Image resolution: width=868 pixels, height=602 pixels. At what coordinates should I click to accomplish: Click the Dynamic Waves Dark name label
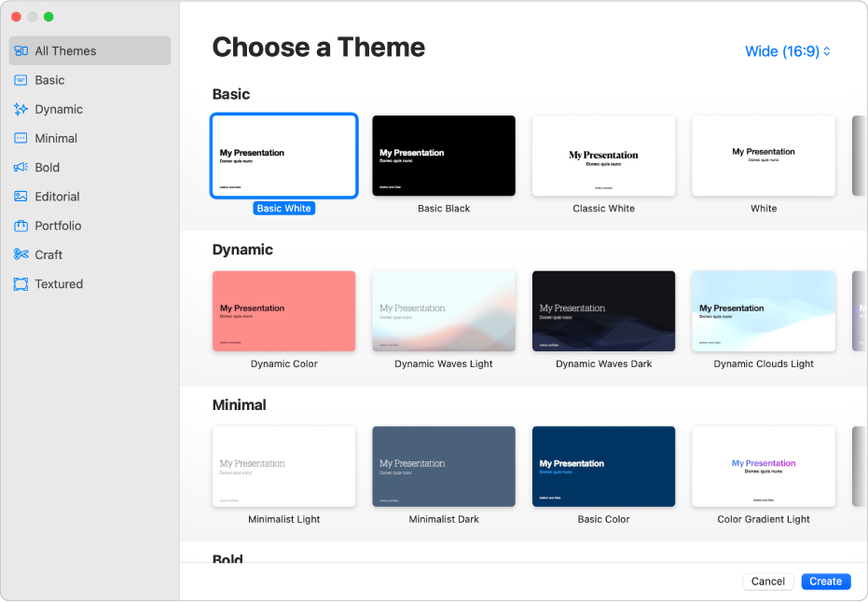click(x=603, y=364)
